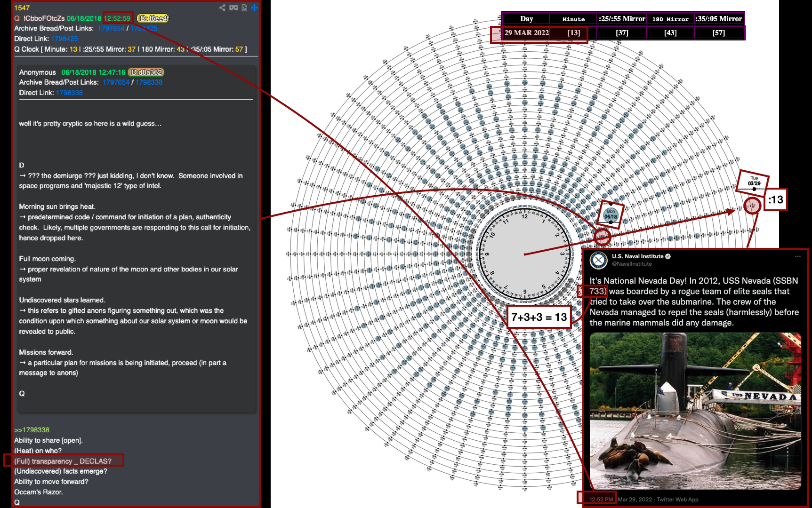Image resolution: width=812 pixels, height=508 pixels.
Task: Click the verified badge beside U.S. Naval Institute
Action: tap(668, 256)
